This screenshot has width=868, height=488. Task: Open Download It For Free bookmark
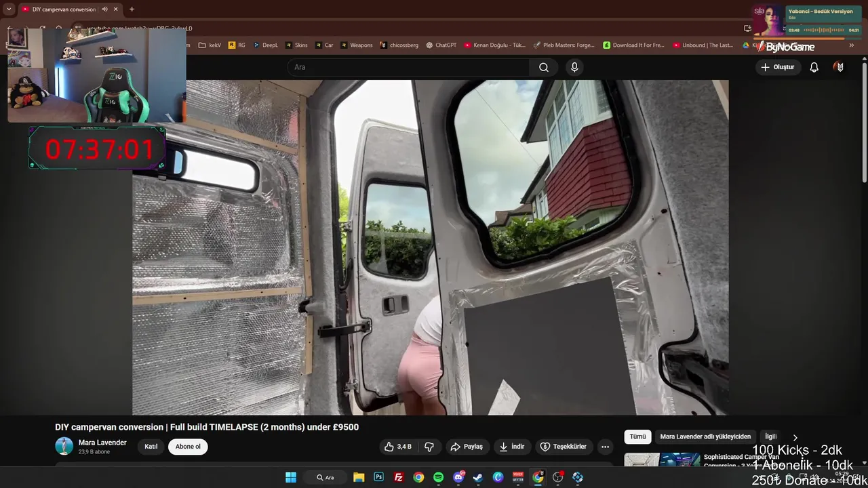click(634, 45)
